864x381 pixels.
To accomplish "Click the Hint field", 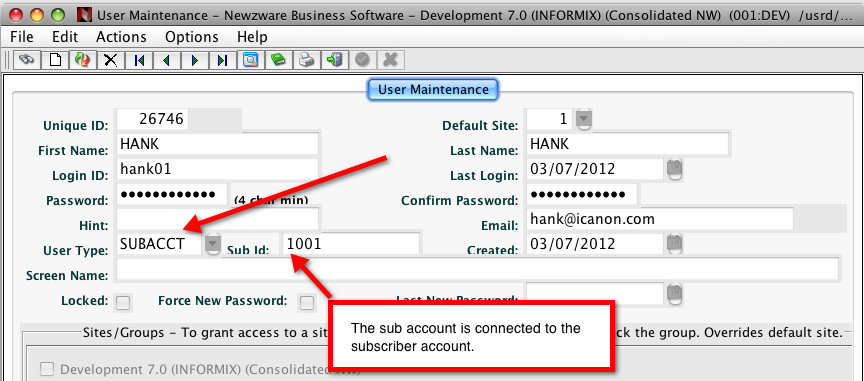I will (x=218, y=219).
